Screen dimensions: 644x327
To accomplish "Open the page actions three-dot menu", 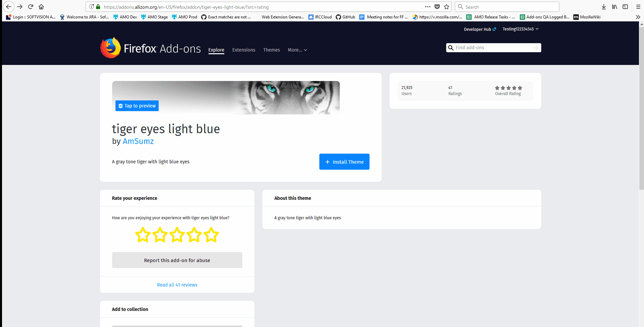I will [428, 7].
